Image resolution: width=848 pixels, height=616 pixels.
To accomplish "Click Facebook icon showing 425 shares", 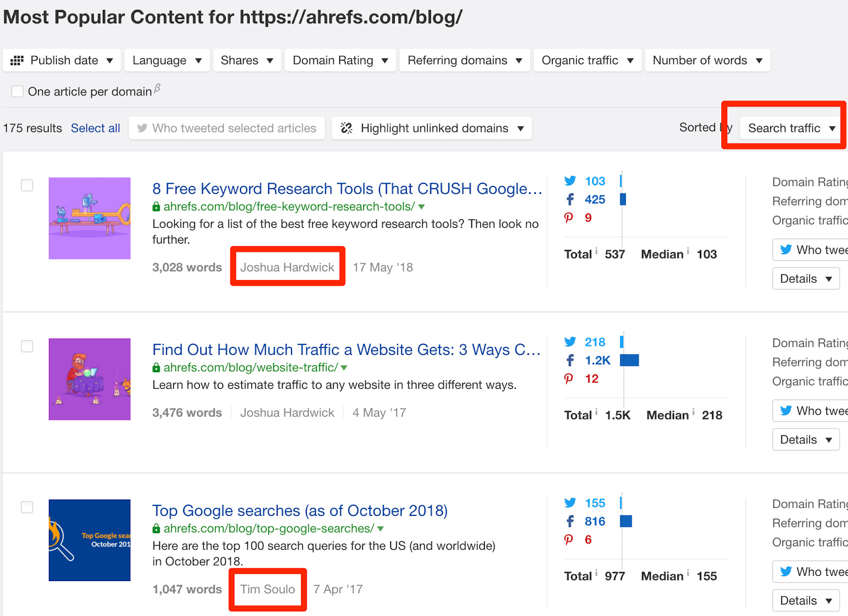I will [570, 200].
